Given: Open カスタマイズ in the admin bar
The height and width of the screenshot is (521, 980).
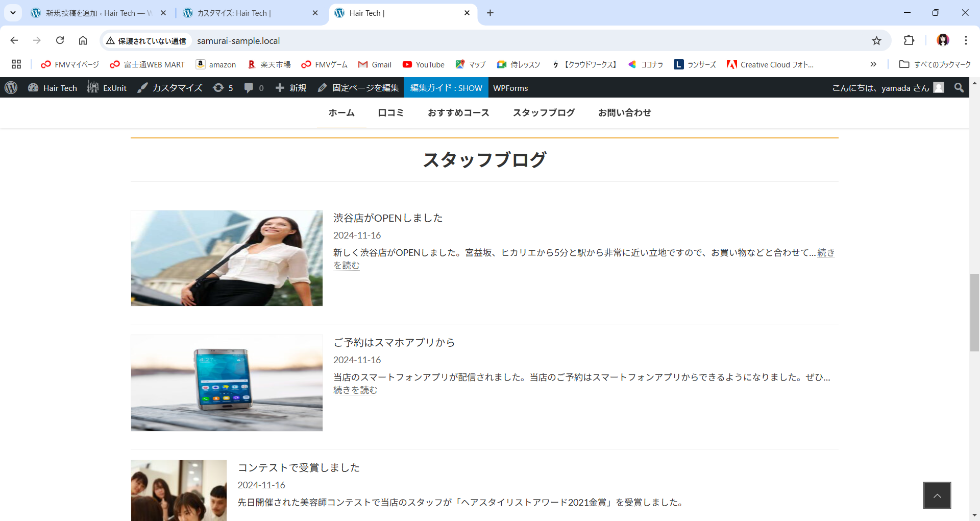Looking at the screenshot, I should (170, 88).
